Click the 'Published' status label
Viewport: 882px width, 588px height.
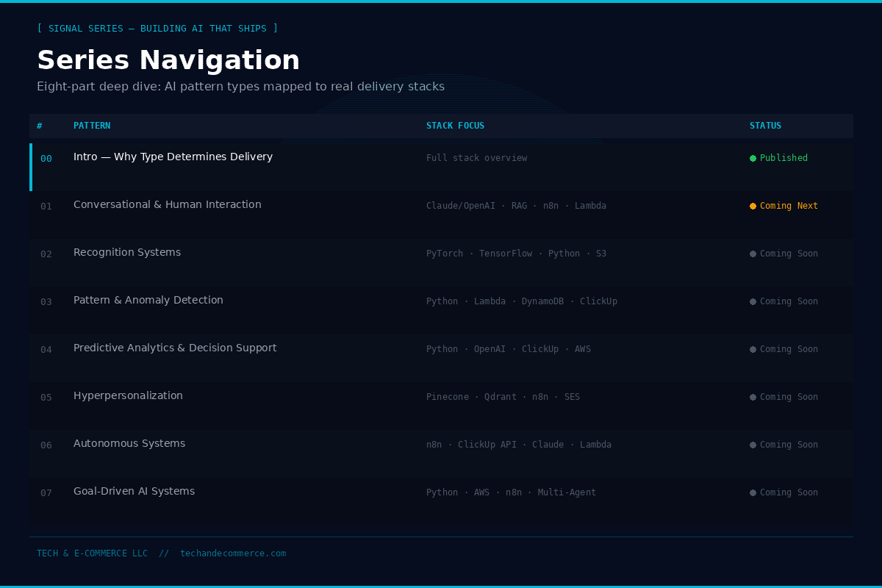pos(784,158)
